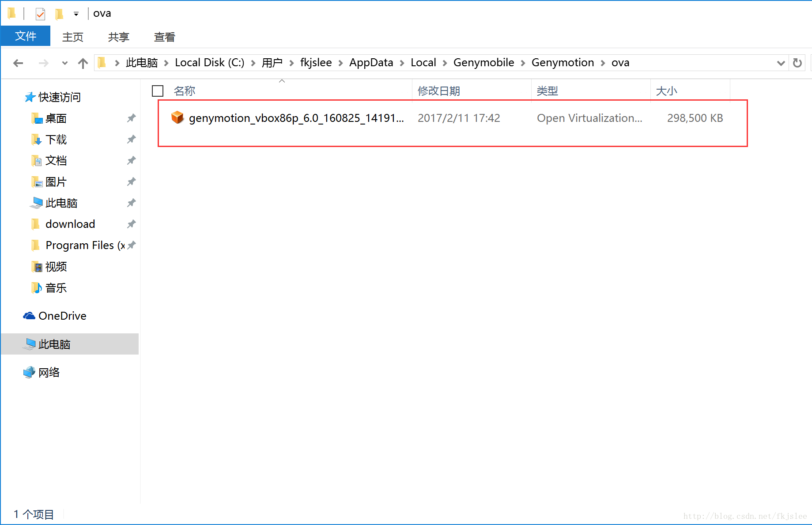Image resolution: width=812 pixels, height=525 pixels.
Task: Switch to the 查看 ribbon tab
Action: 165,37
